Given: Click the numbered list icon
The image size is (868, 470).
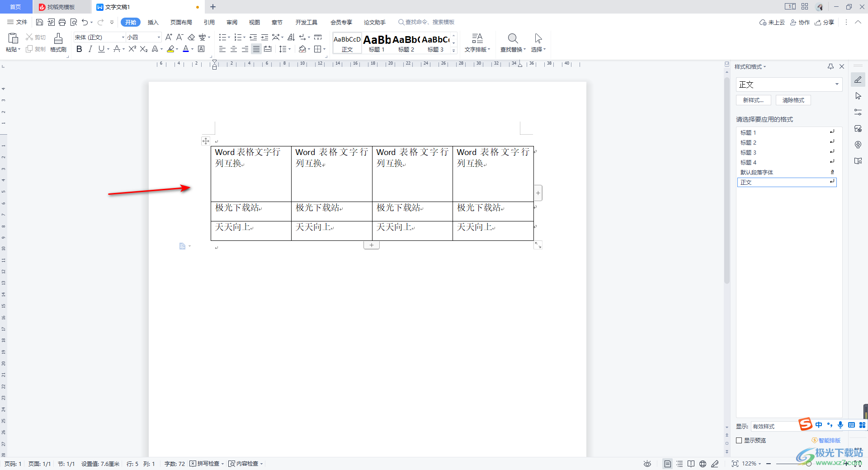Looking at the screenshot, I should coord(238,37).
